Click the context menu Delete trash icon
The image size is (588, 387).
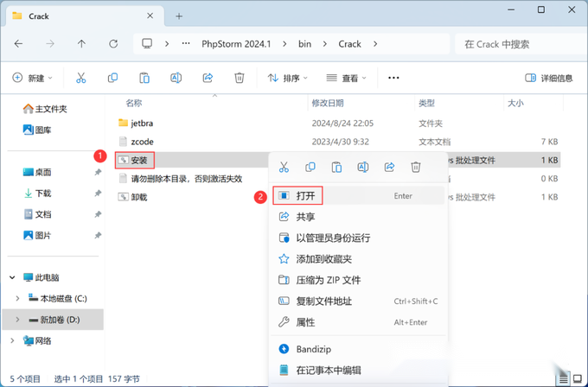coord(416,167)
